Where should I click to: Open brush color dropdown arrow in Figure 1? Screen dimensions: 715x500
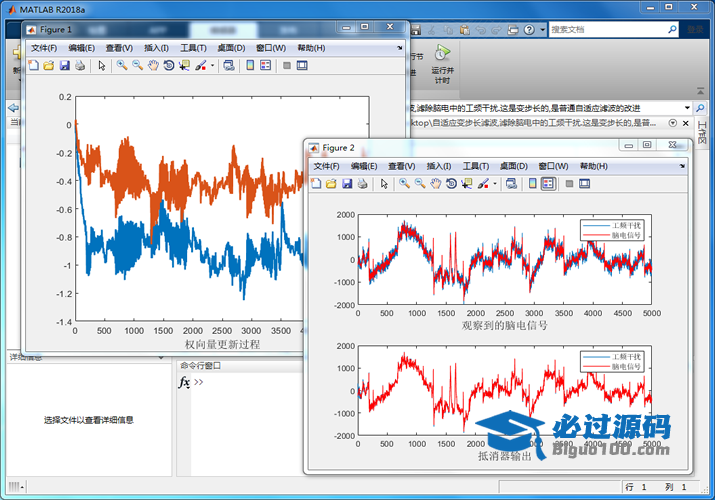212,66
